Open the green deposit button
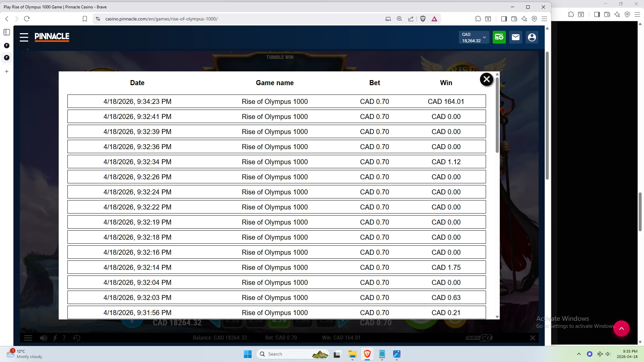The width and height of the screenshot is (644, 362). coord(499,37)
